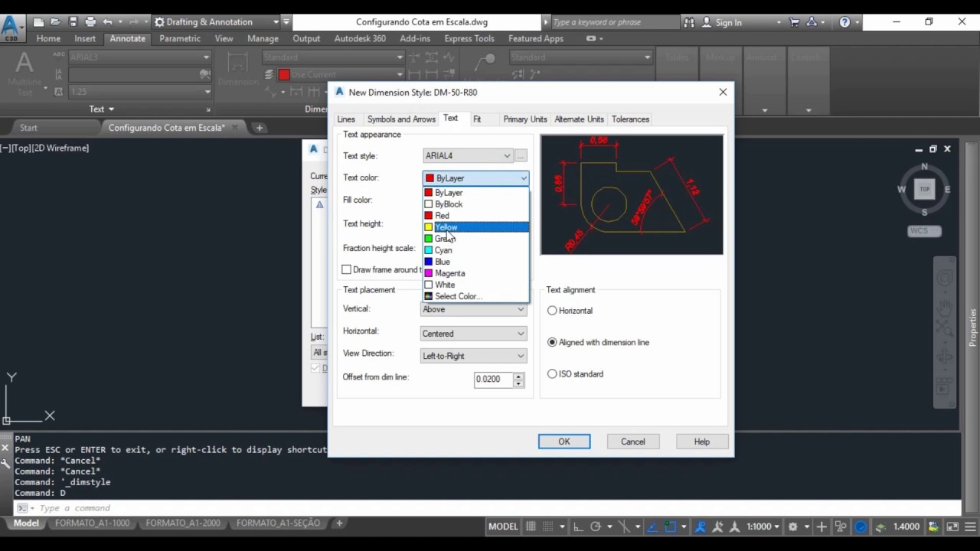Image resolution: width=980 pixels, height=551 pixels.
Task: Open the AutoCAD application menu logo
Action: [x=11, y=28]
